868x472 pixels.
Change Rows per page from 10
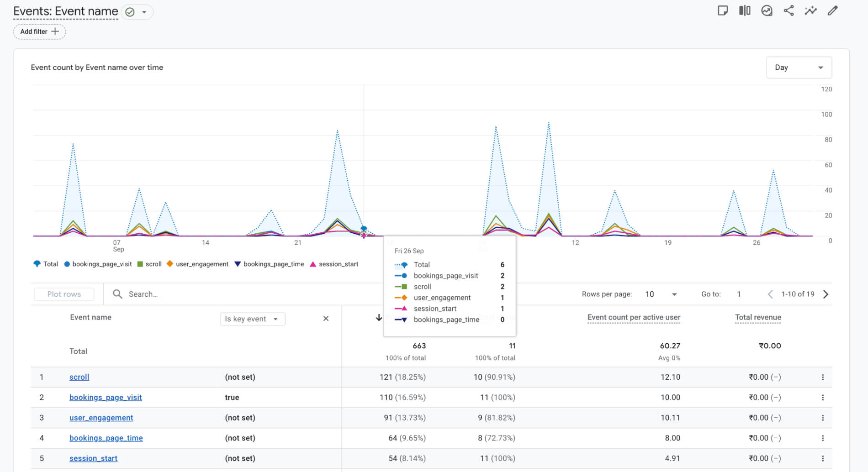661,294
